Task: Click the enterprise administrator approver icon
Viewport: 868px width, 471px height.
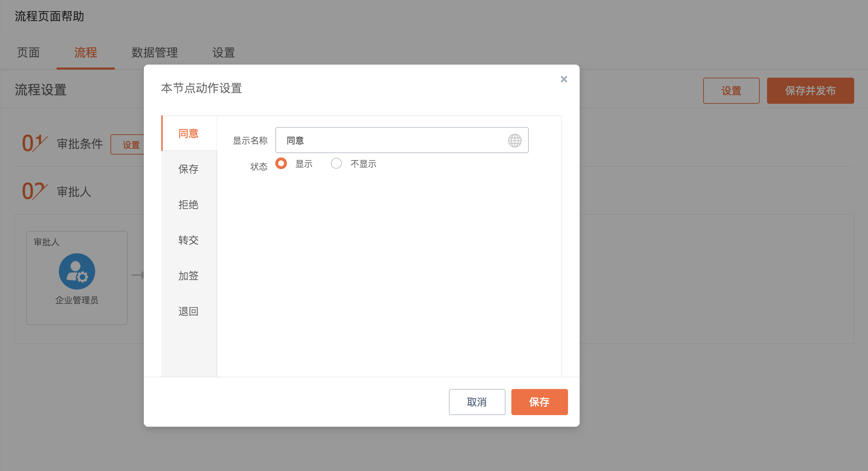Action: [77, 271]
